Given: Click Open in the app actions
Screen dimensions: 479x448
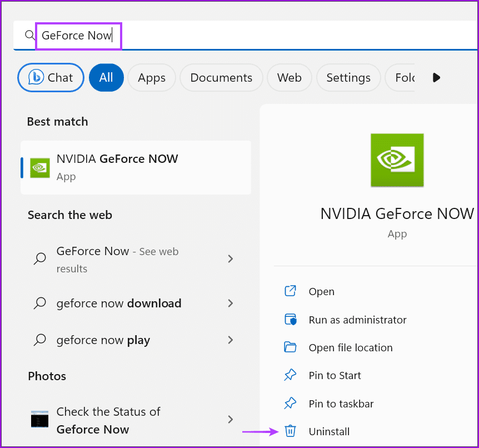Looking at the screenshot, I should (321, 292).
